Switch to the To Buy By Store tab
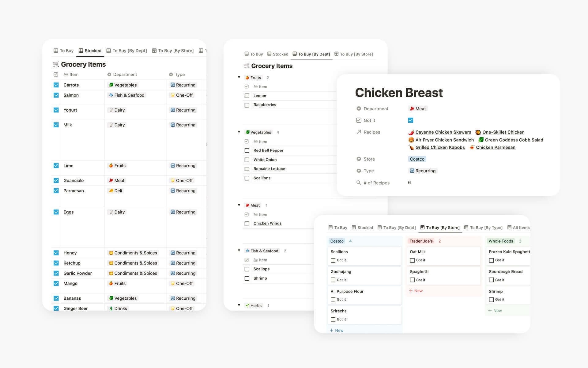This screenshot has width=588, height=368. (442, 227)
